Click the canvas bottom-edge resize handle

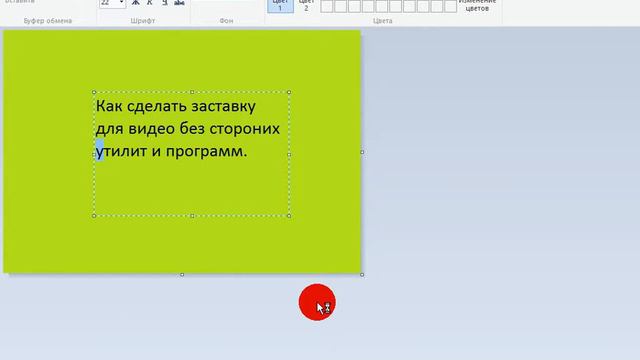click(182, 275)
